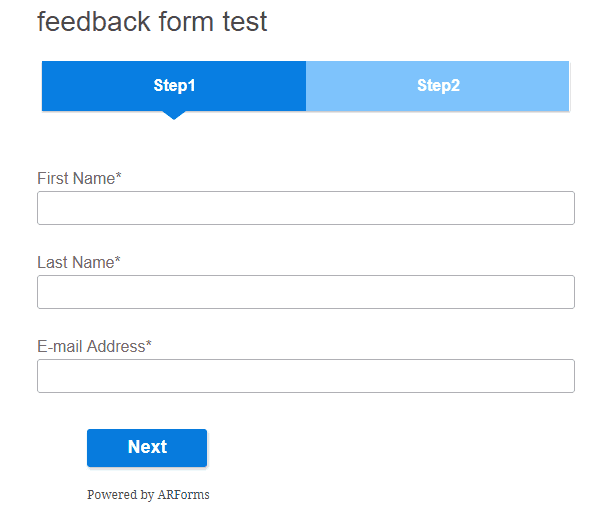The image size is (609, 523).
Task: Open the ARForms link in footer
Action: (184, 495)
